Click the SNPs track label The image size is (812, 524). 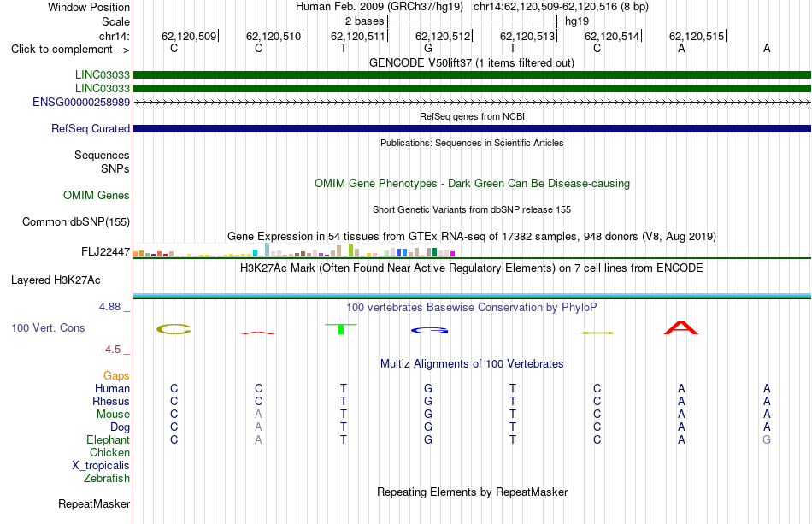click(115, 168)
